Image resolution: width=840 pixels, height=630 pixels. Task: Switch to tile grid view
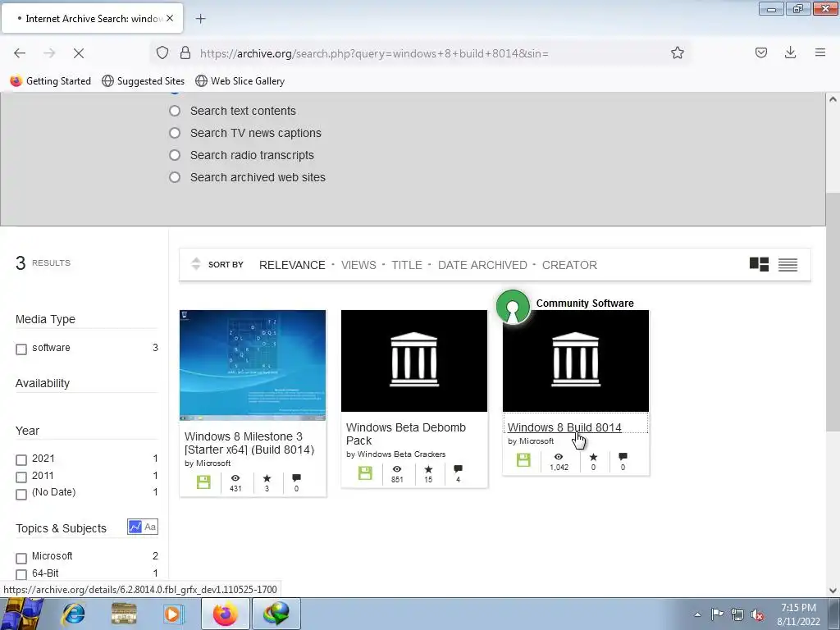point(759,264)
